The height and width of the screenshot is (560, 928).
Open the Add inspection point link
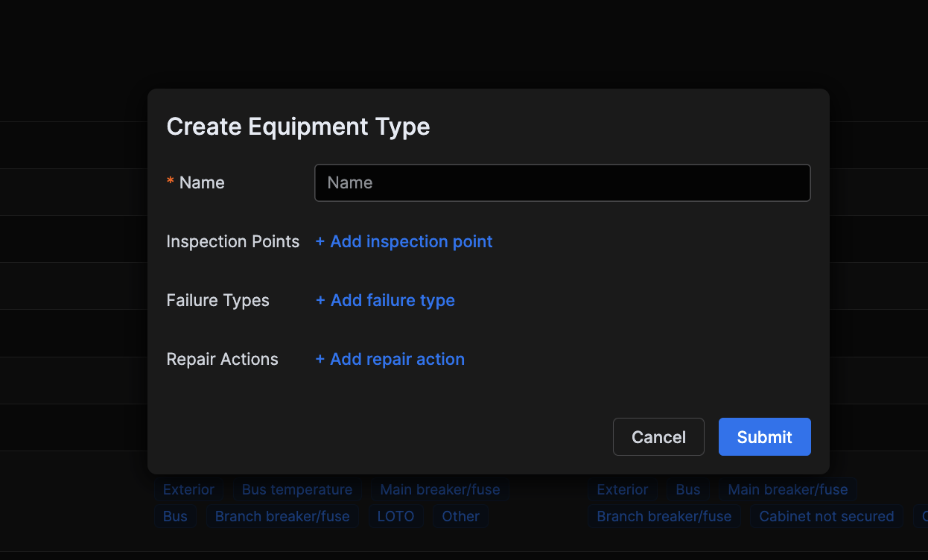(410, 241)
